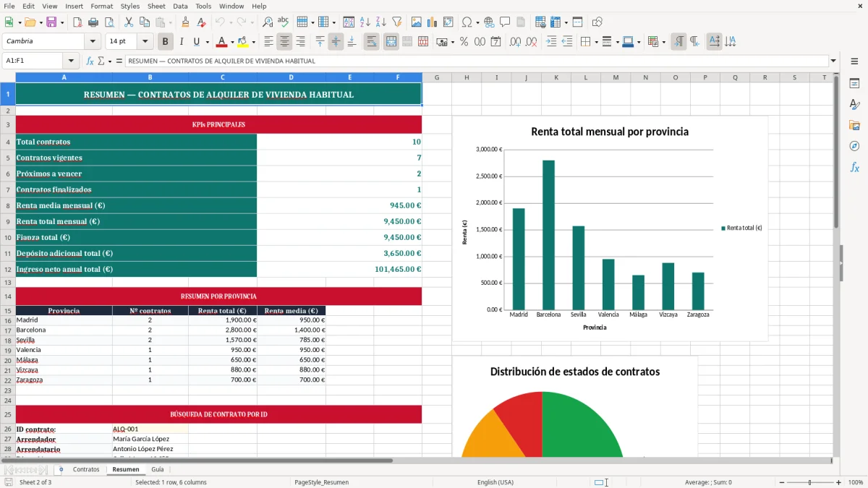Apply the red font color swatch
The height and width of the screenshot is (488, 868).
coord(222,42)
